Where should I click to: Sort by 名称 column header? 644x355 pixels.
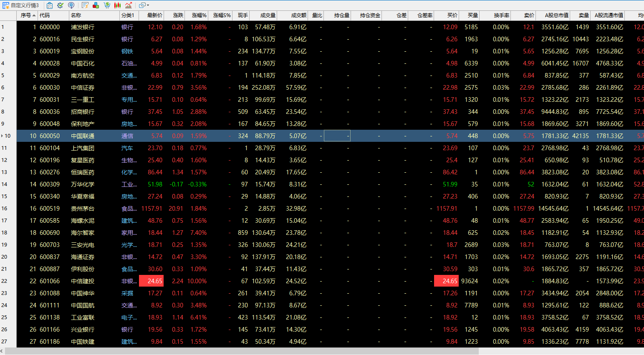[x=94, y=15]
